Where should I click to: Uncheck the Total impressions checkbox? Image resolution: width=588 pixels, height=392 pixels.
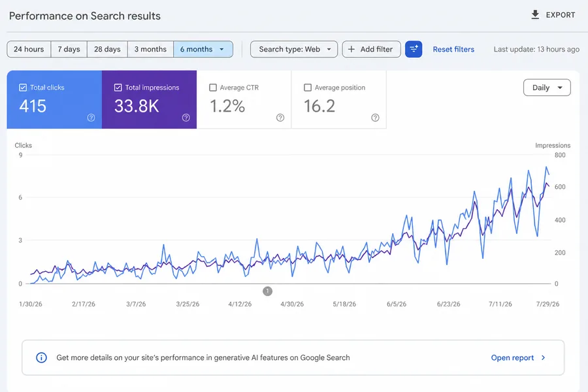click(118, 88)
